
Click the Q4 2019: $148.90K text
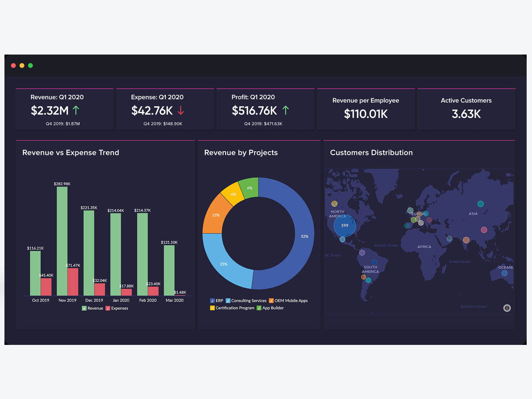click(163, 124)
